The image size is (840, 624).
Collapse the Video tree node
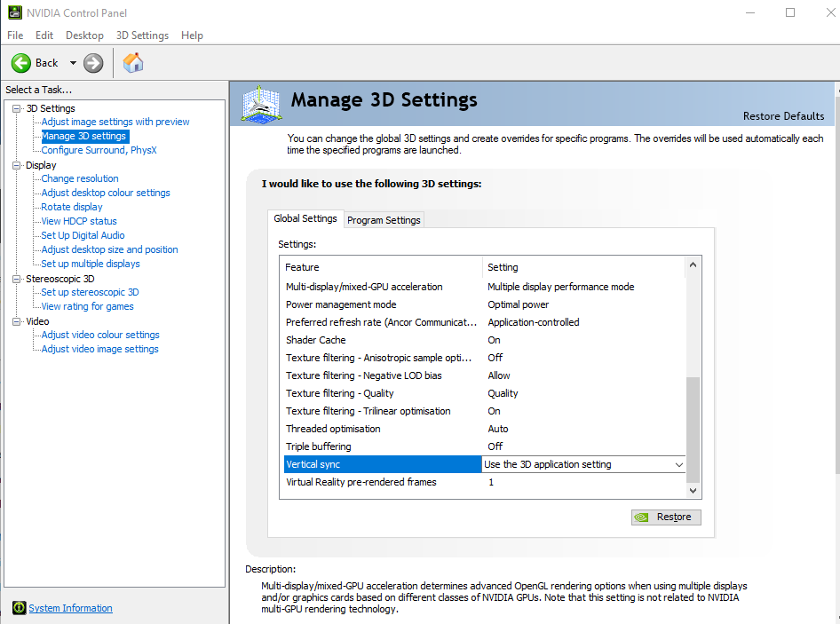point(17,321)
